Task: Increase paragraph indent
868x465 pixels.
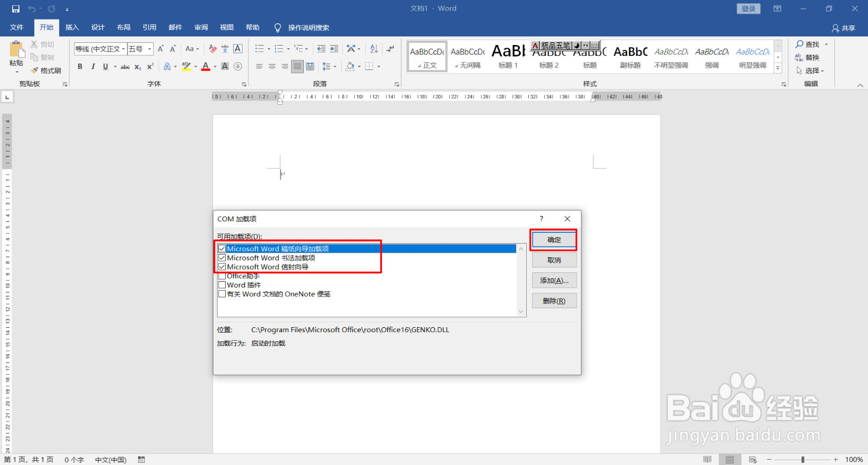Action: click(334, 49)
